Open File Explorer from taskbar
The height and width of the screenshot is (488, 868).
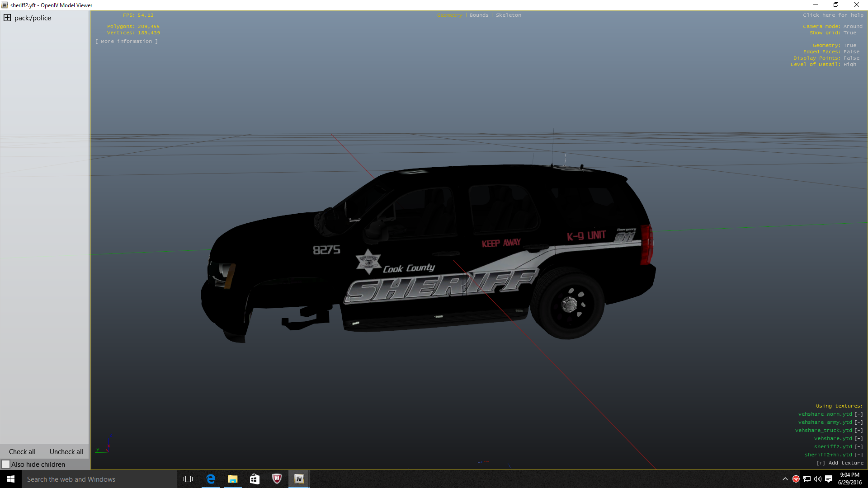[x=233, y=479]
